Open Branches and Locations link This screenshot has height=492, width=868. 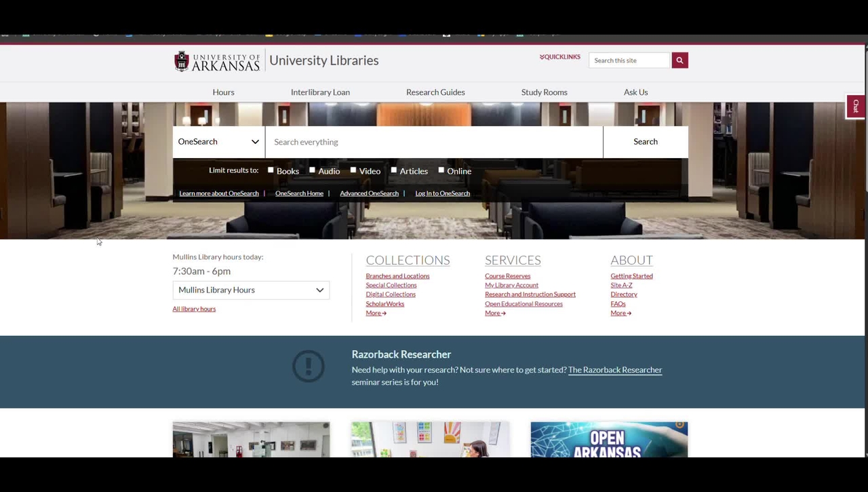point(397,276)
